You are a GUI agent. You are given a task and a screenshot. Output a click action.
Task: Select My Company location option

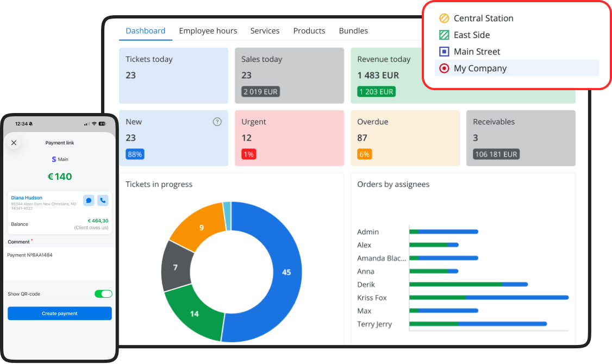point(517,68)
